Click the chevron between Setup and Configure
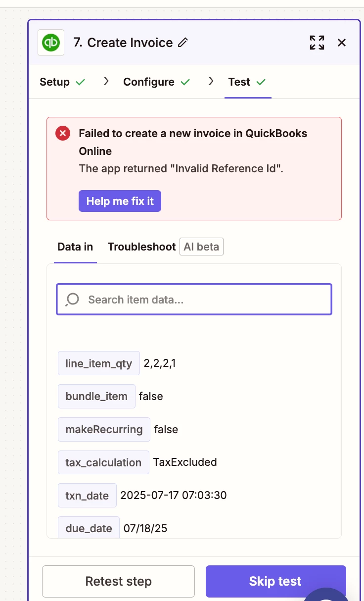 (x=106, y=81)
